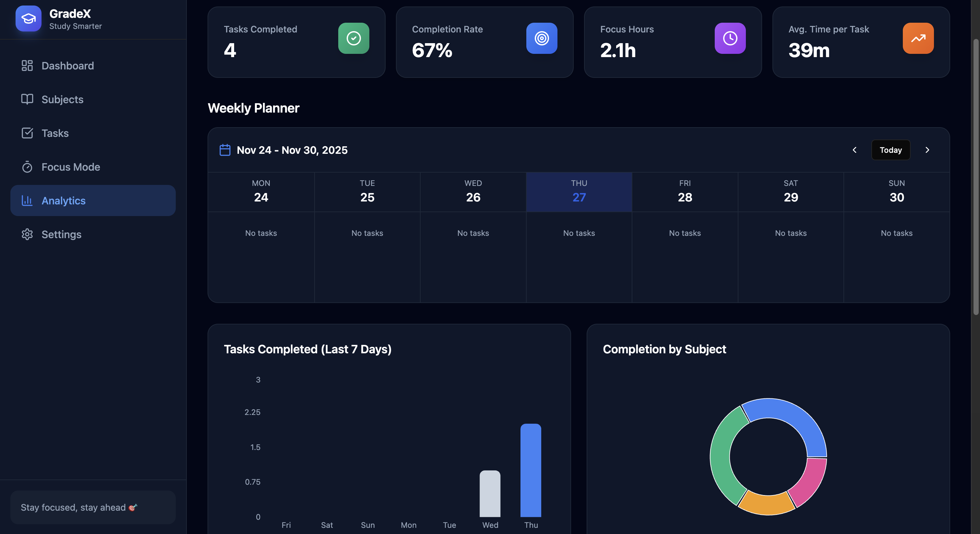Advance to next week with right chevron
The height and width of the screenshot is (534, 980).
tap(927, 150)
